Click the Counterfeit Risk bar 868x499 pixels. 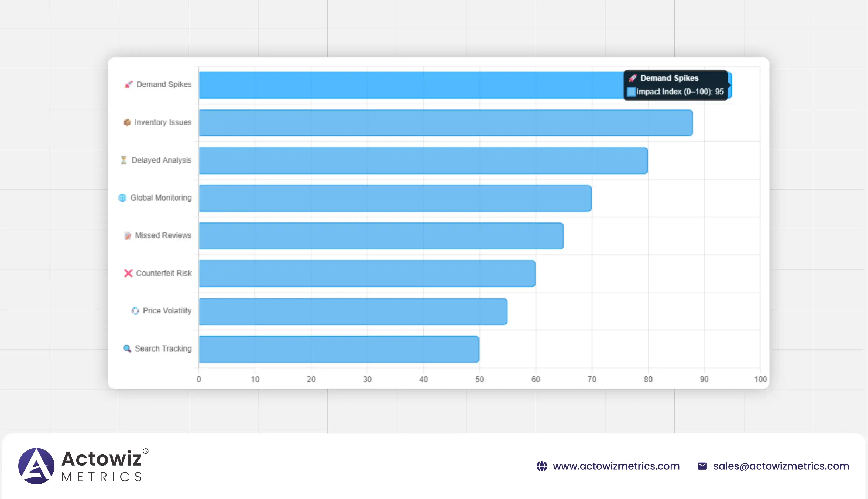coord(367,274)
